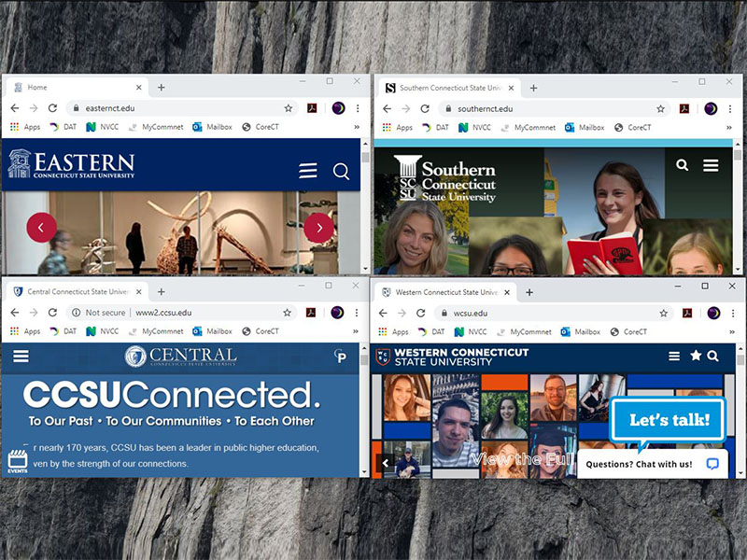Open the DAT bookmark in the Western window
The image size is (747, 560).
click(430, 331)
